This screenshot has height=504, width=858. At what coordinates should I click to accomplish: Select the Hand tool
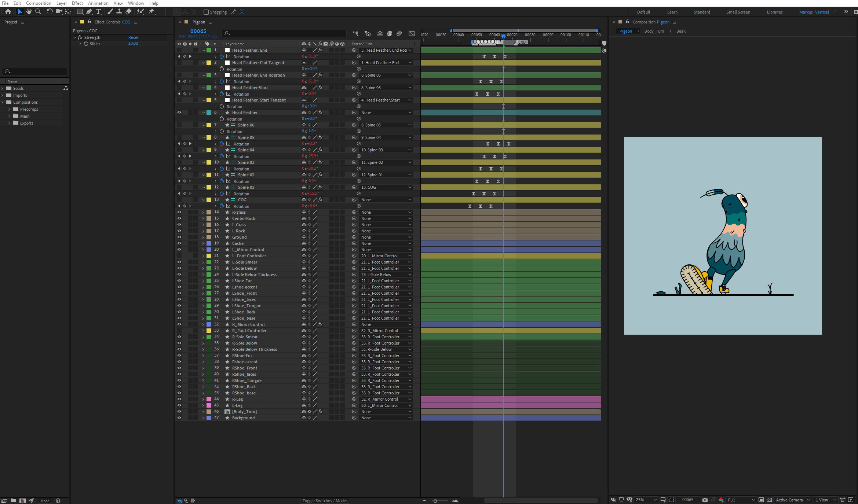point(29,12)
